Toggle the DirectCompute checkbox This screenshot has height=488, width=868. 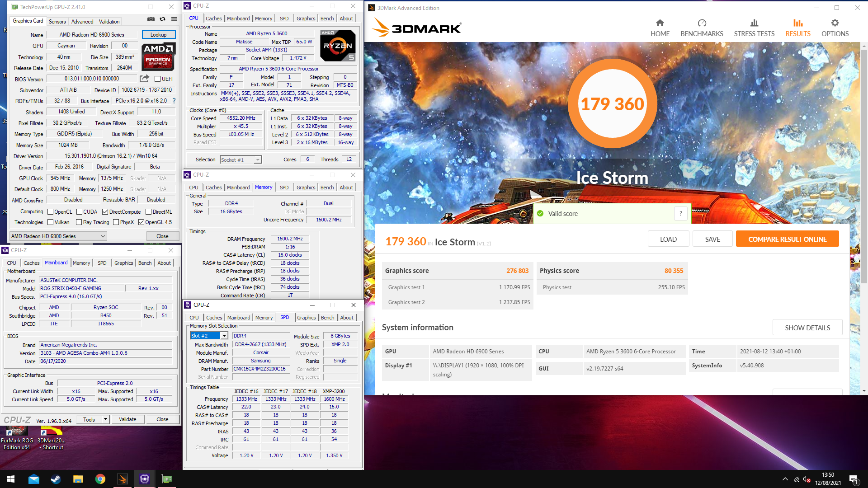pos(105,211)
